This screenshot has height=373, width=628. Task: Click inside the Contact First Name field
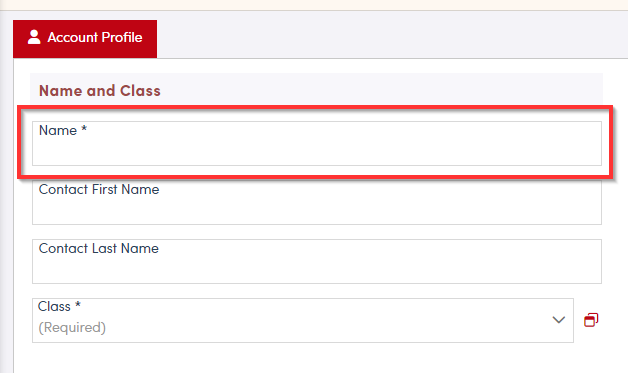[317, 202]
